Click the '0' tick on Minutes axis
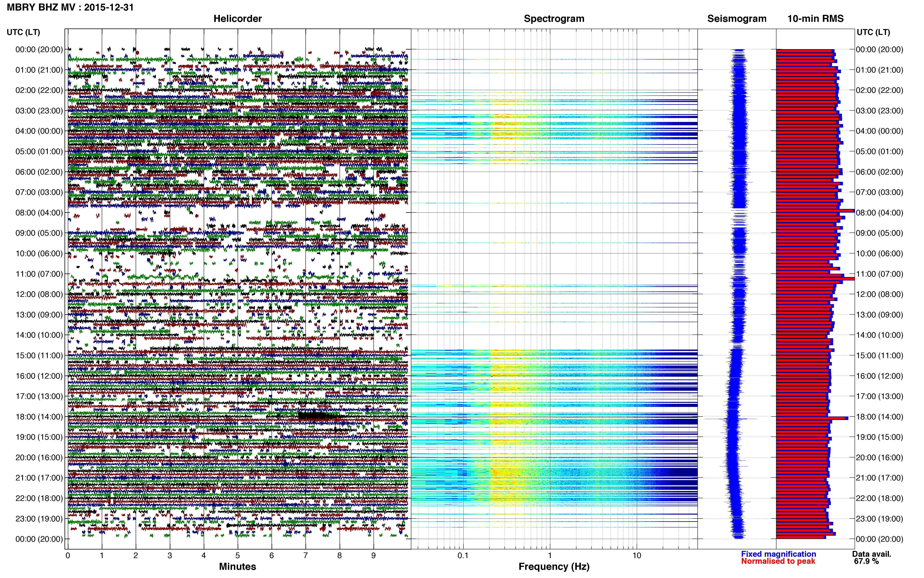This screenshot has height=578, width=924. [x=68, y=555]
